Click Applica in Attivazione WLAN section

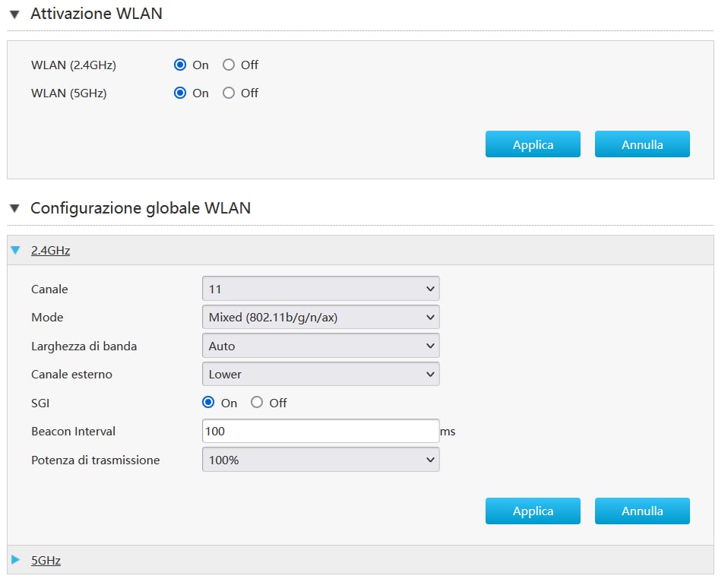[532, 144]
